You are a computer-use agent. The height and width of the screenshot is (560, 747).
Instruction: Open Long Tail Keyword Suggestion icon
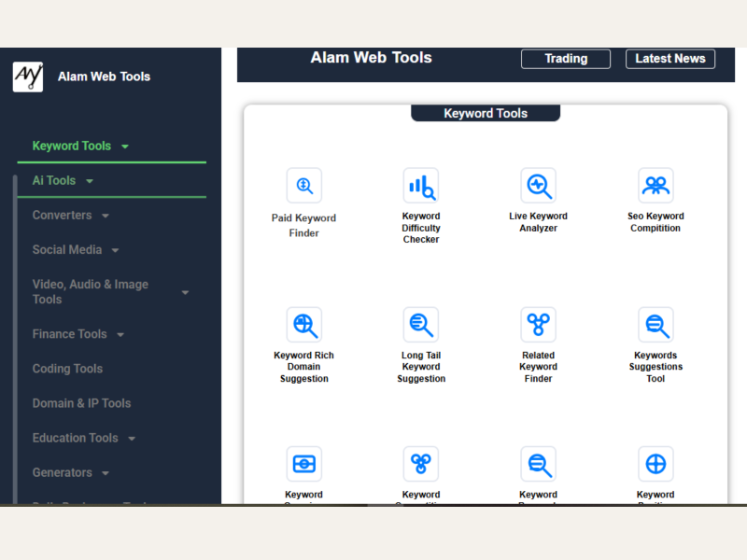click(421, 325)
